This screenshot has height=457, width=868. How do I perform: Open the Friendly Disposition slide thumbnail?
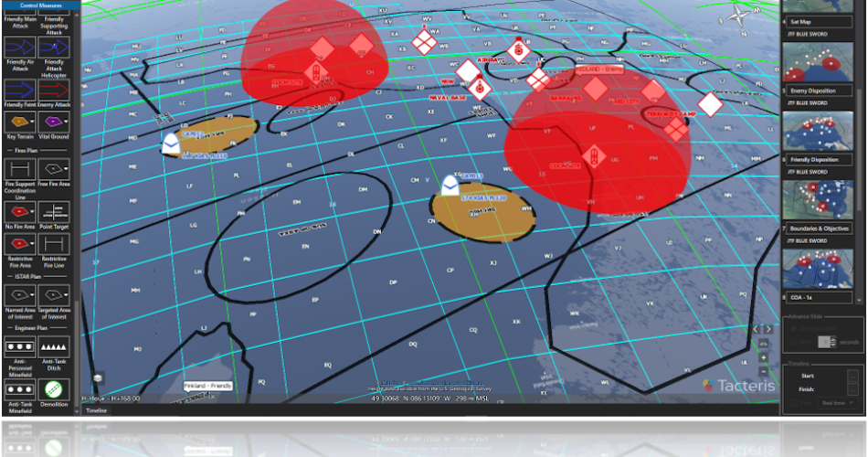click(x=818, y=131)
